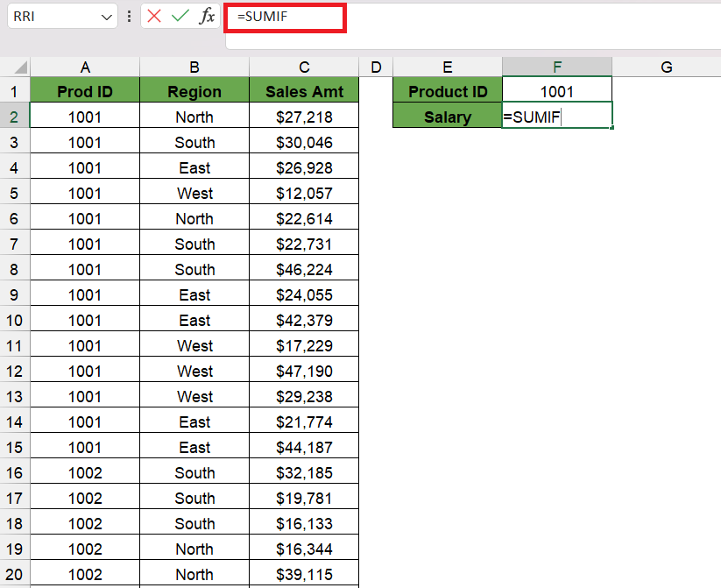Select column G header
Screen dimensions: 721x588
[667, 67]
